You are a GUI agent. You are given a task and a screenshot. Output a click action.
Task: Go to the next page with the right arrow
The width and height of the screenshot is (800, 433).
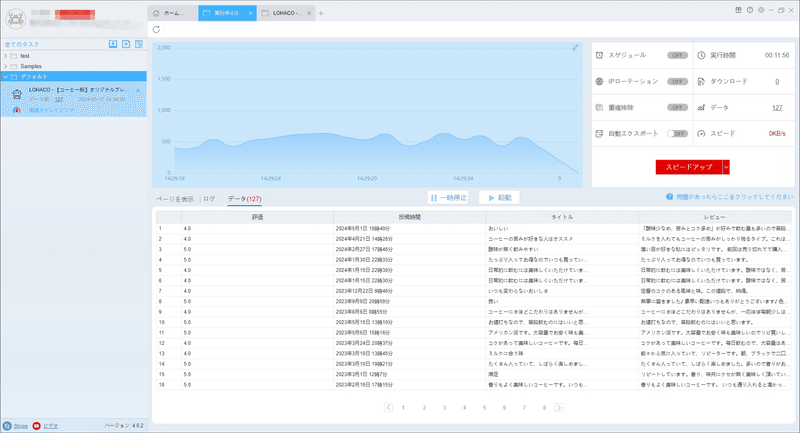(x=559, y=407)
